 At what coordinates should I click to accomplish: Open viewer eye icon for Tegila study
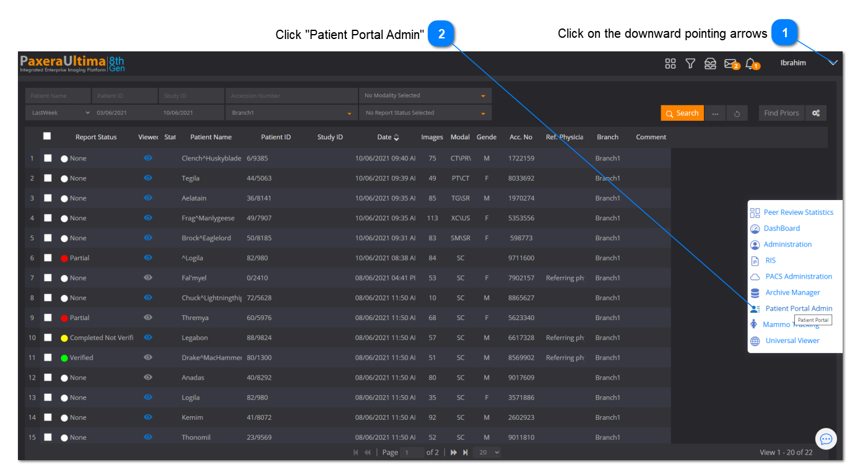148,178
